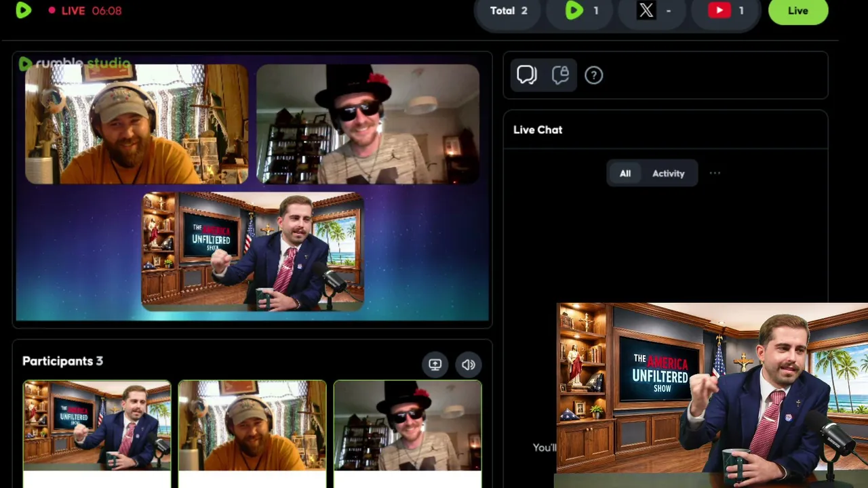Click the speaker audio icon in Participants
This screenshot has width=868, height=488.
(x=469, y=365)
